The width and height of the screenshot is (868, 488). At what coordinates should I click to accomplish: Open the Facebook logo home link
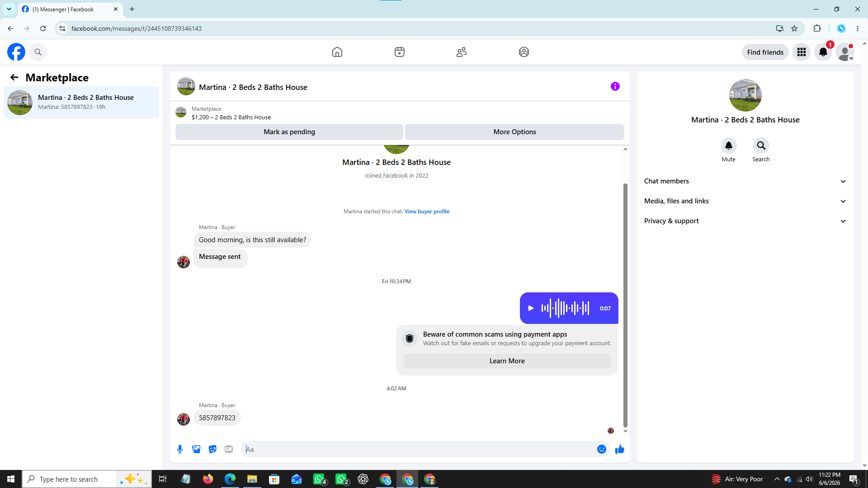pos(16,52)
